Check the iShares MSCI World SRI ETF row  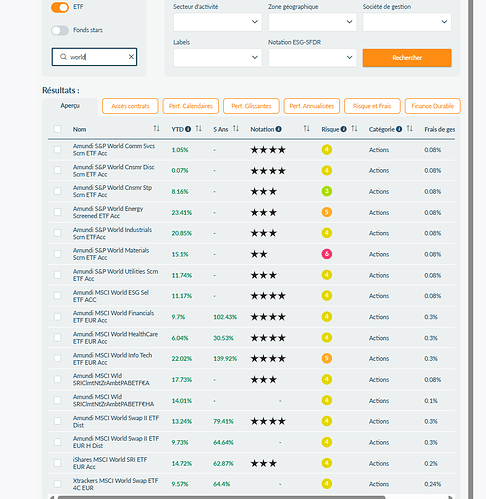(58, 463)
